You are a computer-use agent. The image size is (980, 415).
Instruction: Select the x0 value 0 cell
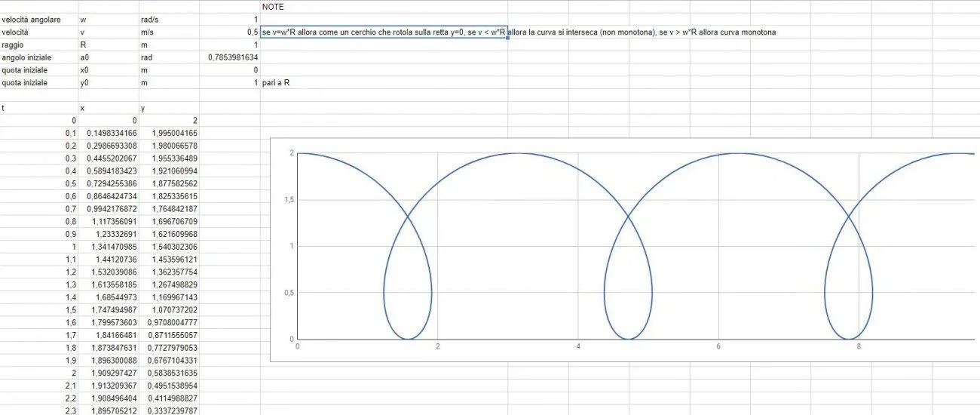(230, 70)
